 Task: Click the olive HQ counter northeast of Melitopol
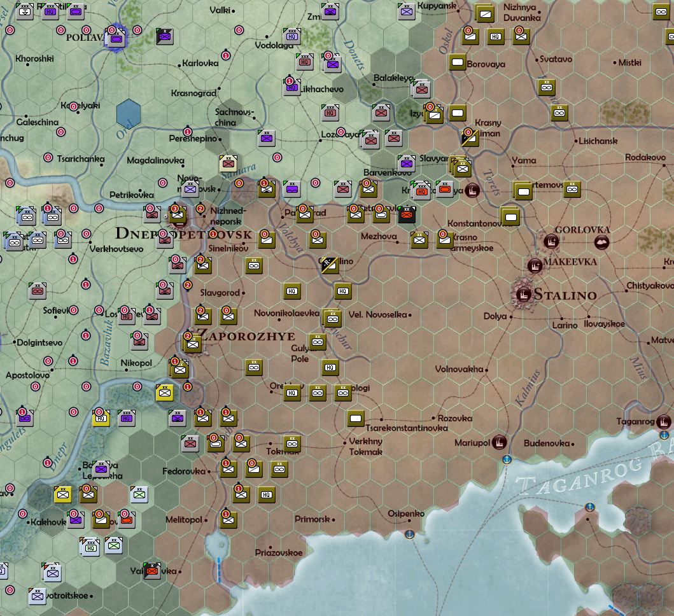[267, 494]
